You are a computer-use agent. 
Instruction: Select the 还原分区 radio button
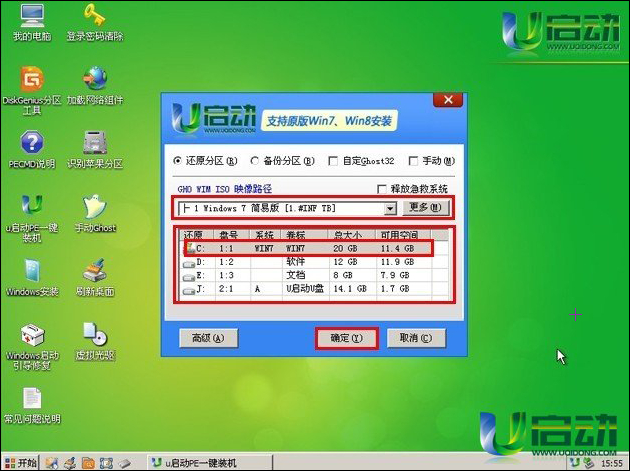coord(179,160)
